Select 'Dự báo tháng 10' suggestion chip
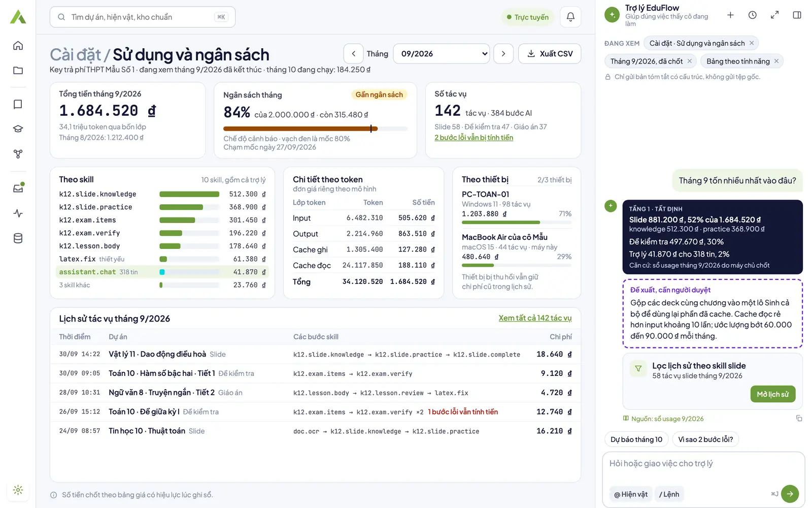Image resolution: width=812 pixels, height=508 pixels. (x=636, y=439)
